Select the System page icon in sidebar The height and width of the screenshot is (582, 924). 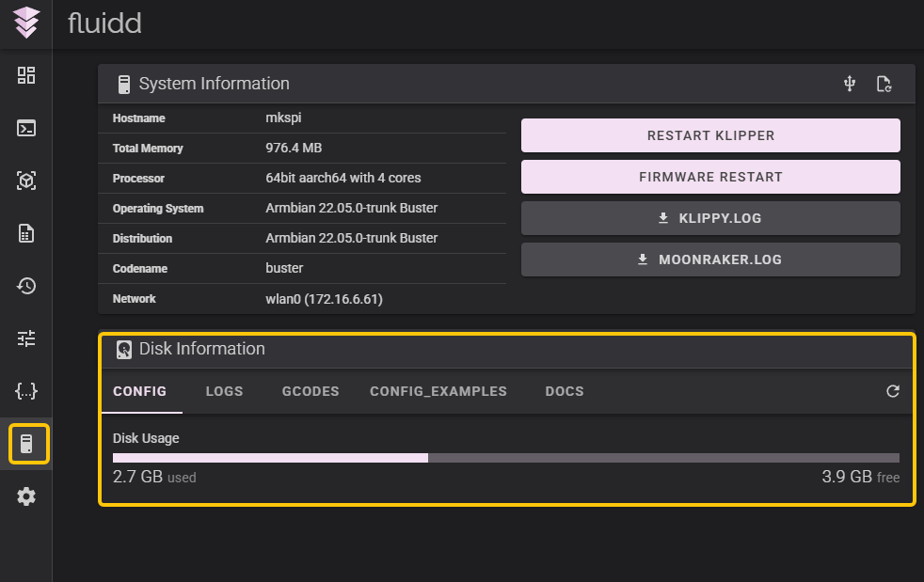click(27, 444)
